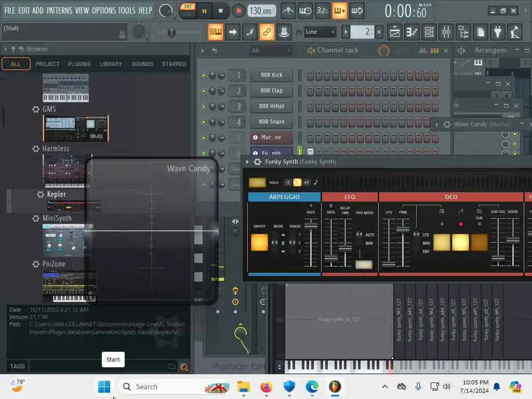The width and height of the screenshot is (532, 399).
Task: Toggle the metronome icon
Action: pos(288,11)
